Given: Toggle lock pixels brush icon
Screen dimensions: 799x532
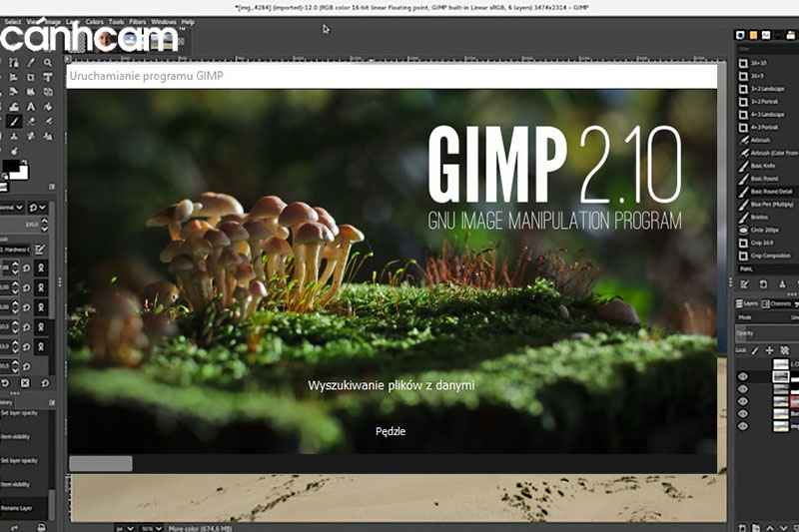Looking at the screenshot, I should point(755,350).
